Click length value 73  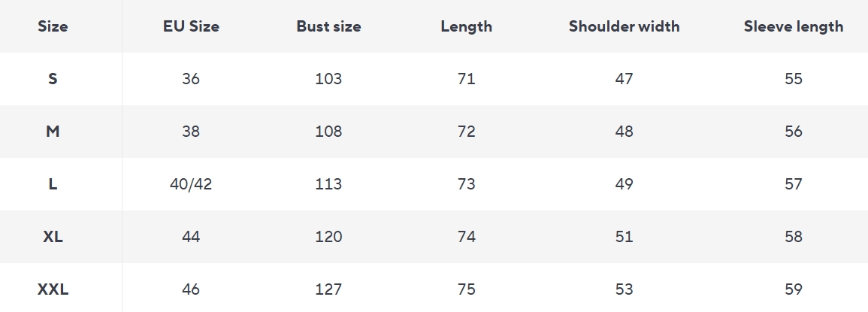(x=466, y=184)
